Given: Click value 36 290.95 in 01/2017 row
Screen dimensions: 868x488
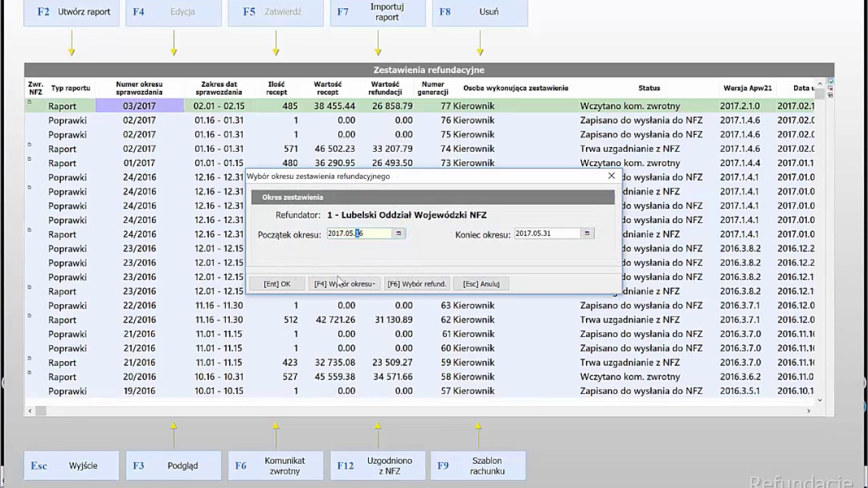Looking at the screenshot, I should [x=334, y=163].
